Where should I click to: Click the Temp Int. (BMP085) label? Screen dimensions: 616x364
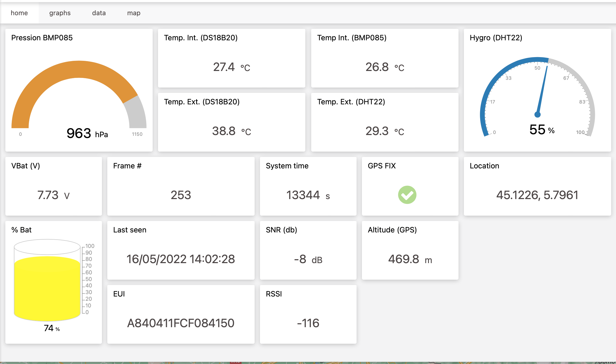[x=352, y=38]
